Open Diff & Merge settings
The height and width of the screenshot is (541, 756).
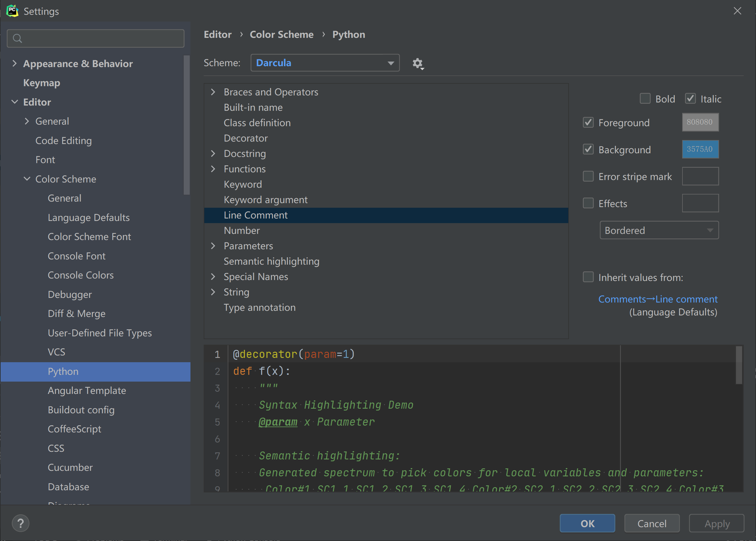(x=76, y=314)
